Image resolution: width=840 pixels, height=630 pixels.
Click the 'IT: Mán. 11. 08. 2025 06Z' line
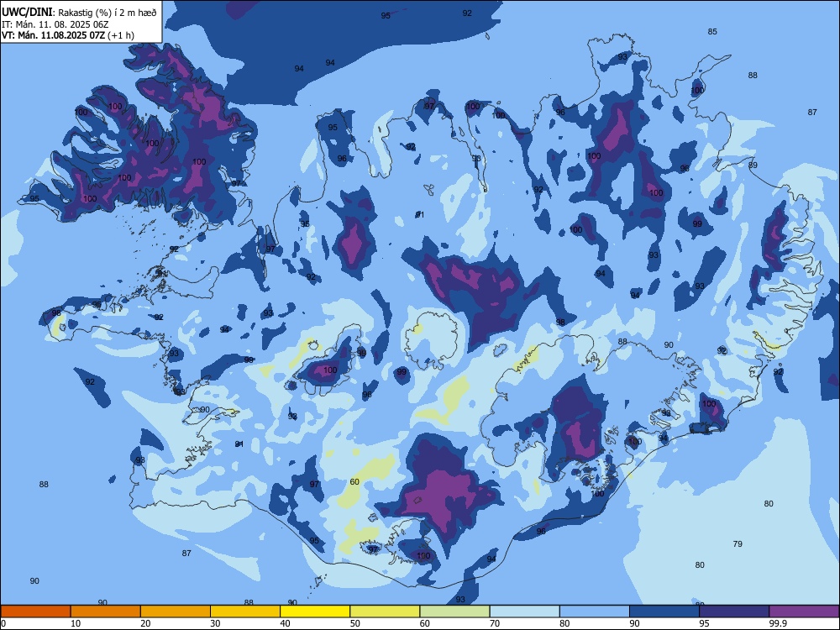55,24
